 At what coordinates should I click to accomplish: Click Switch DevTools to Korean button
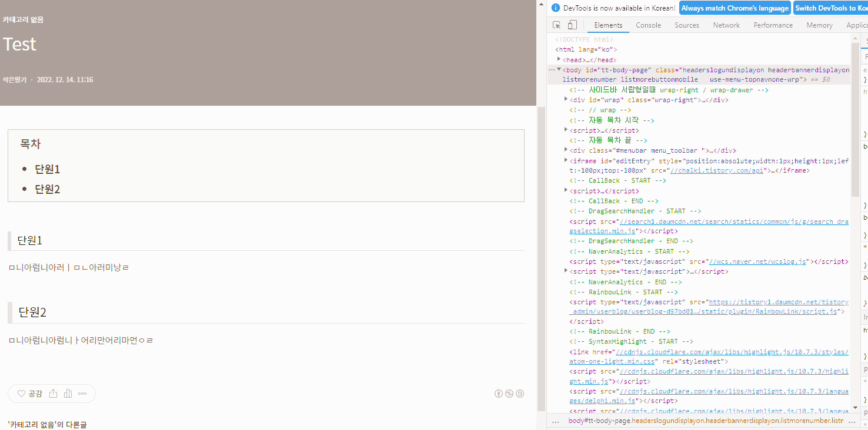pos(830,8)
